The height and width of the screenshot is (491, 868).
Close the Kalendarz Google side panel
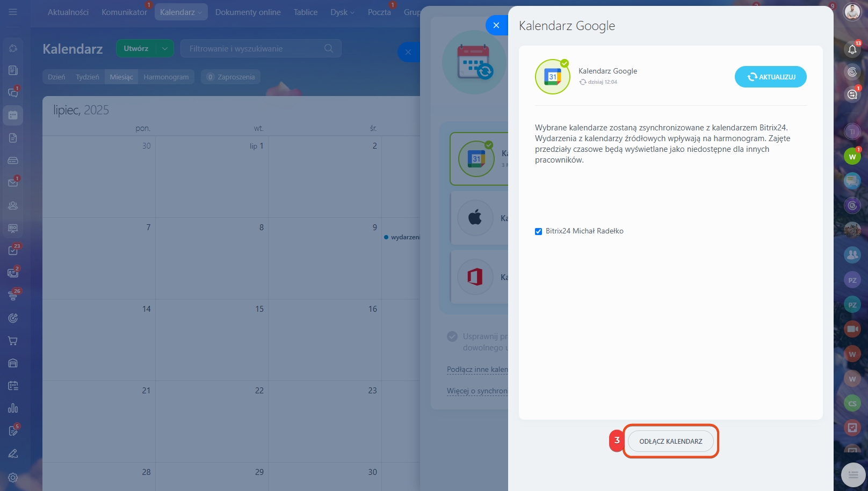click(496, 25)
